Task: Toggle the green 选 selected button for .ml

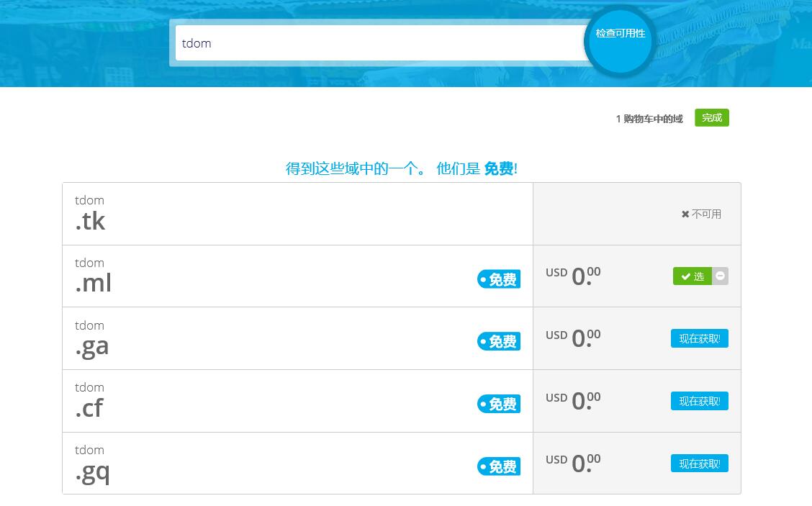Action: click(x=692, y=276)
